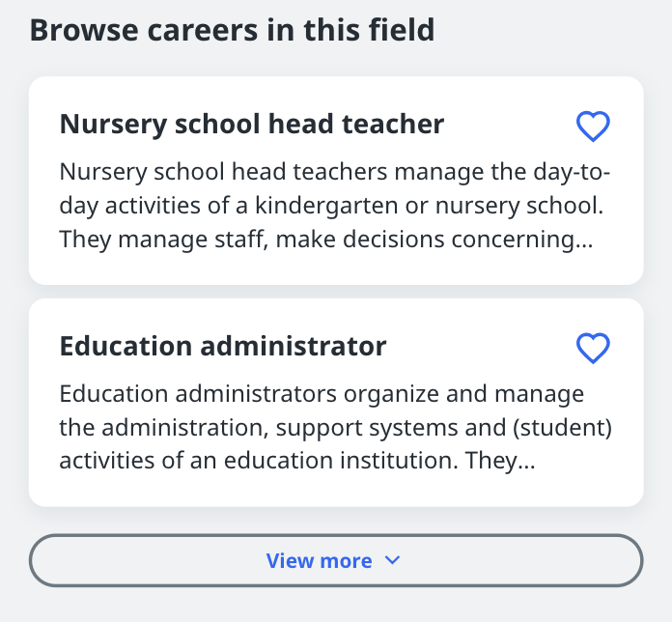Image resolution: width=672 pixels, height=622 pixels.
Task: Open Nursery school head teacher title
Action: pos(252,125)
